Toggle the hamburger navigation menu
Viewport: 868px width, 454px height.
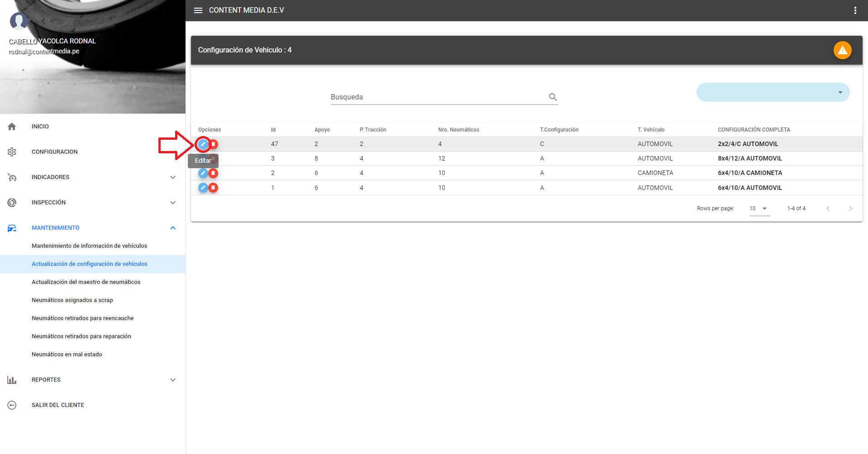click(x=198, y=10)
